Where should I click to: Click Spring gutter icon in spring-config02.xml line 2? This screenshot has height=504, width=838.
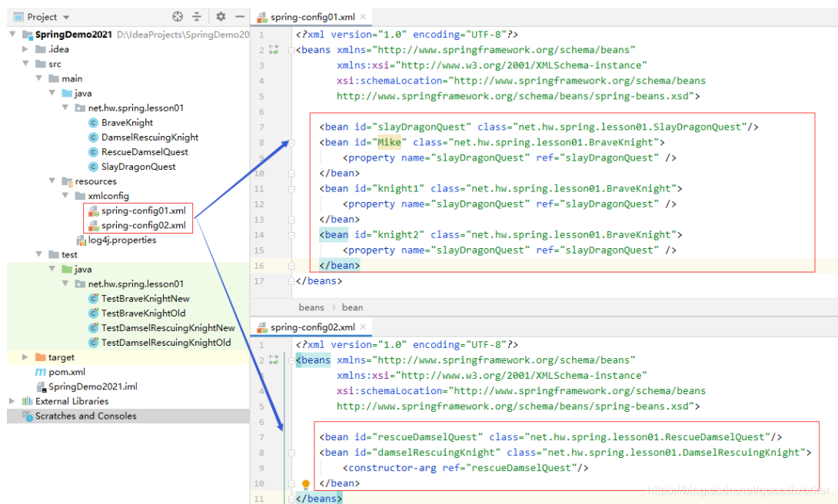coord(274,360)
